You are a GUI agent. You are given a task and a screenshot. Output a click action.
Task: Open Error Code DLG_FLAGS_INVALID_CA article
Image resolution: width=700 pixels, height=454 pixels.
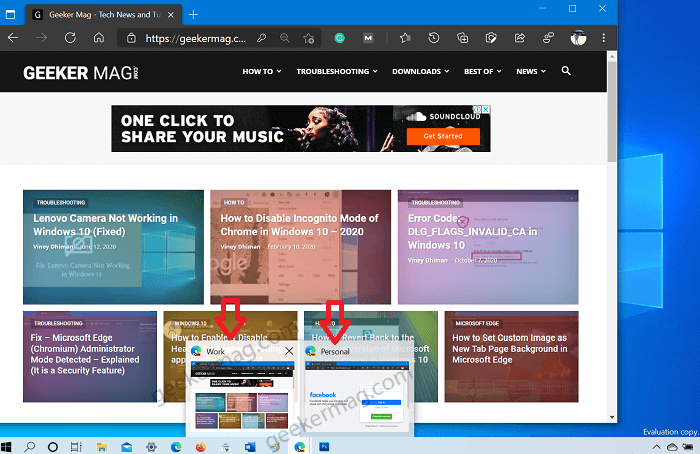[472, 232]
